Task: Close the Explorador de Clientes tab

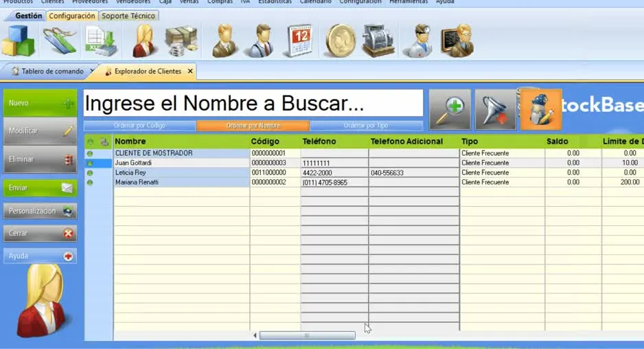Action: 190,71
